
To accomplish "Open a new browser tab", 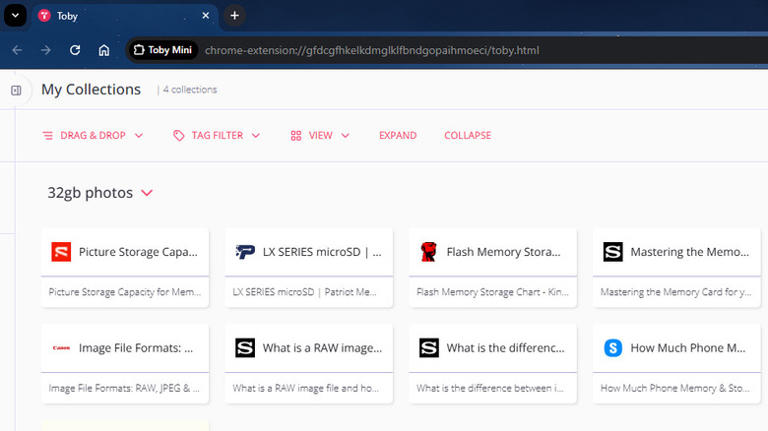I will (235, 16).
